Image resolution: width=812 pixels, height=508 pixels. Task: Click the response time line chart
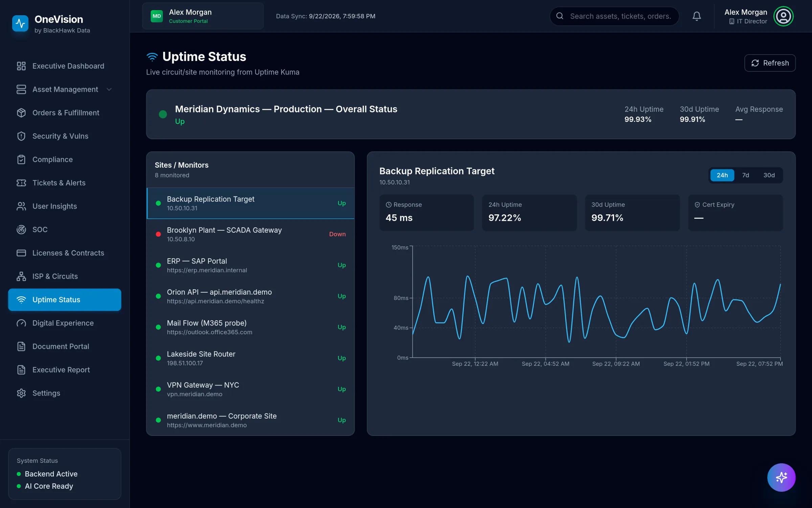(x=596, y=301)
